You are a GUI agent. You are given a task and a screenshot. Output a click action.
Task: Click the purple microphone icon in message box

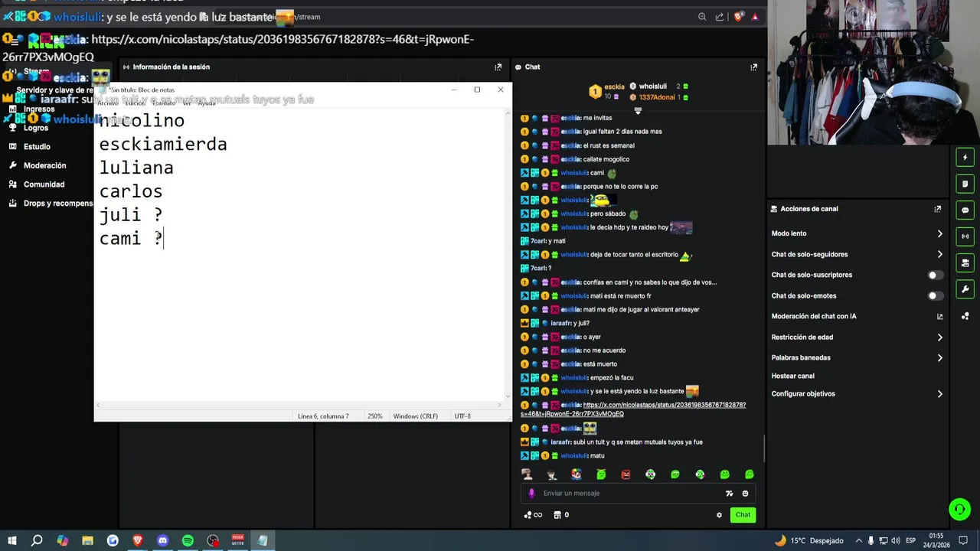[532, 494]
